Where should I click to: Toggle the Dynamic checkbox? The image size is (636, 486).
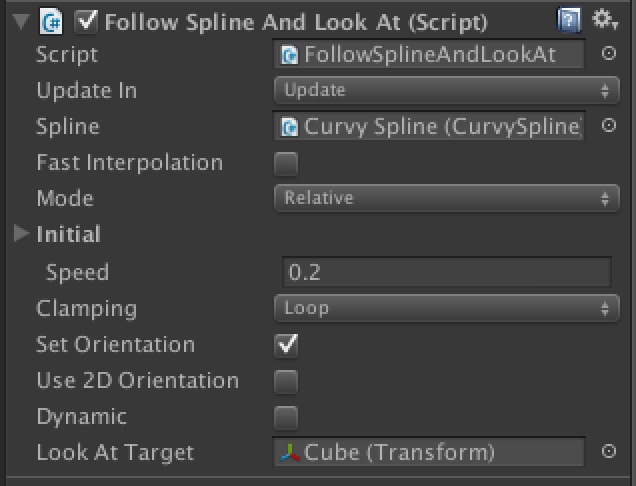click(x=286, y=417)
